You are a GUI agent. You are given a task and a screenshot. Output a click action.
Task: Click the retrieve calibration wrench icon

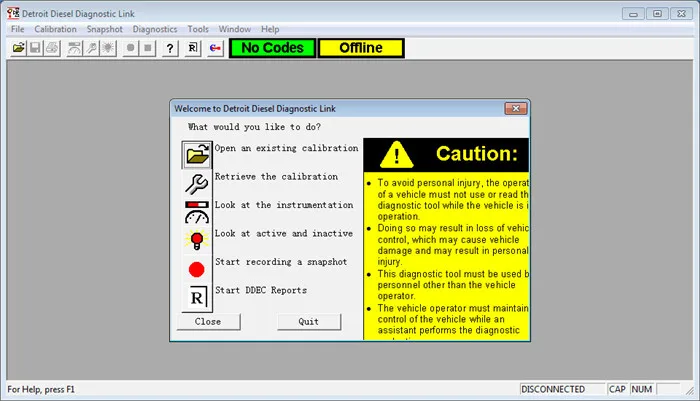click(197, 184)
